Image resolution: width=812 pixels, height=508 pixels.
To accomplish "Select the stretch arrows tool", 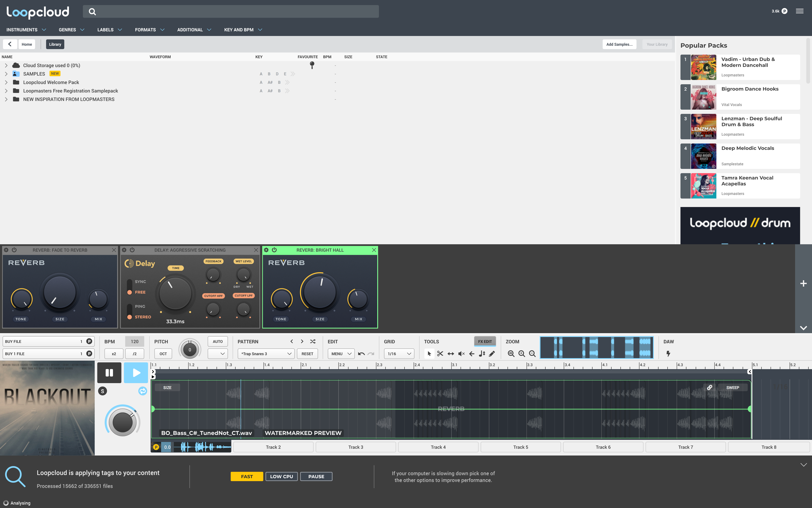I will tap(451, 353).
